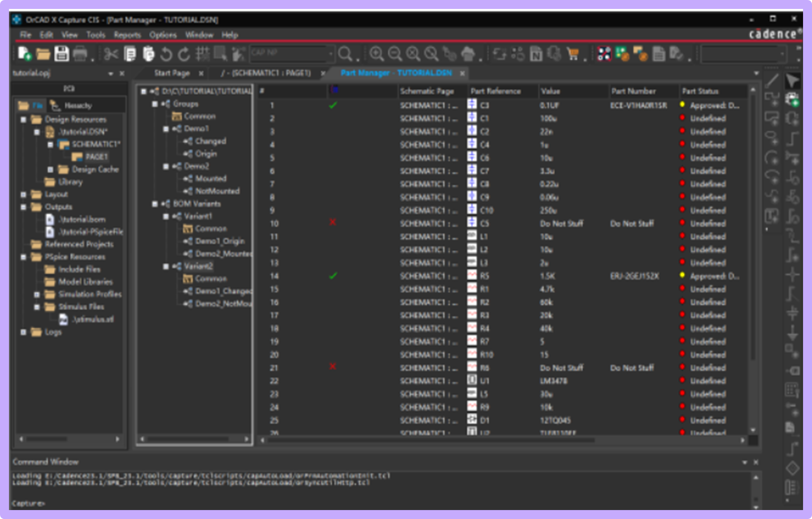Click the shopping cart toolbar icon

573,54
